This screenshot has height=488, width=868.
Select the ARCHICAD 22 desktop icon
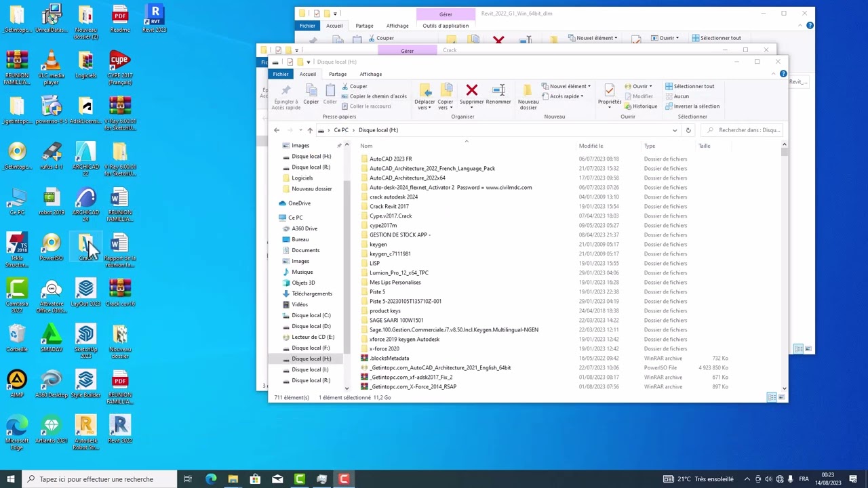pyautogui.click(x=85, y=159)
